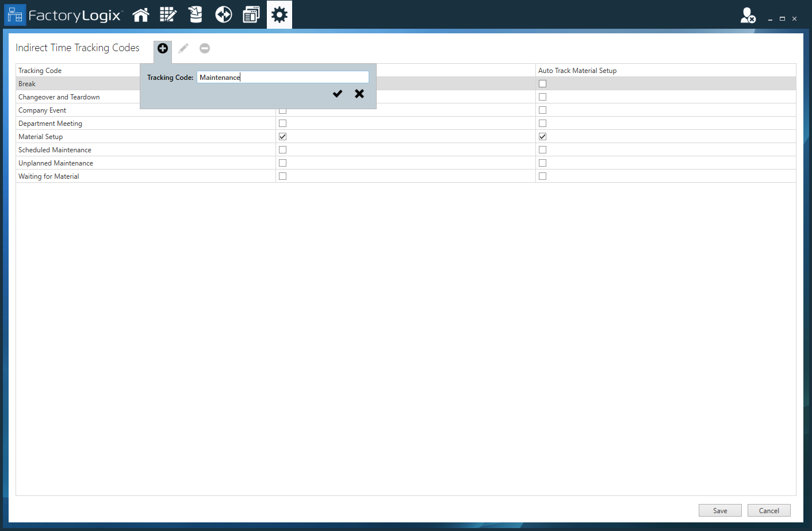Screen dimensions: 812x531
Task: Open the operations navigator circle icon
Action: [223, 14]
